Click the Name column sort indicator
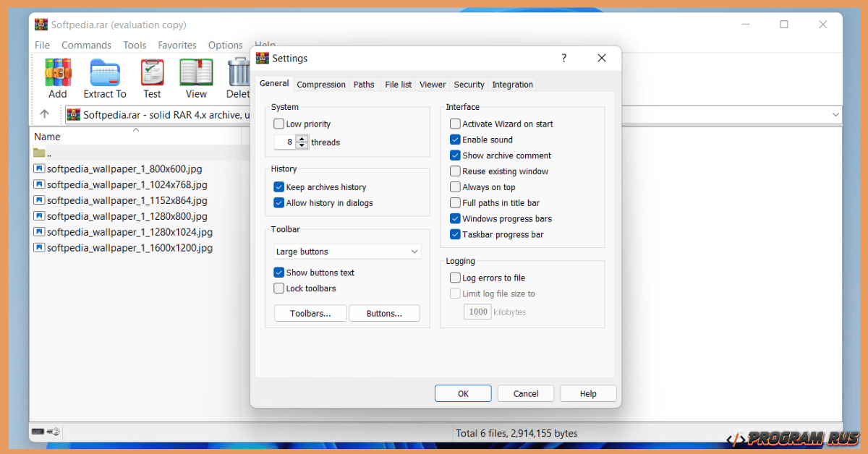 pos(135,131)
